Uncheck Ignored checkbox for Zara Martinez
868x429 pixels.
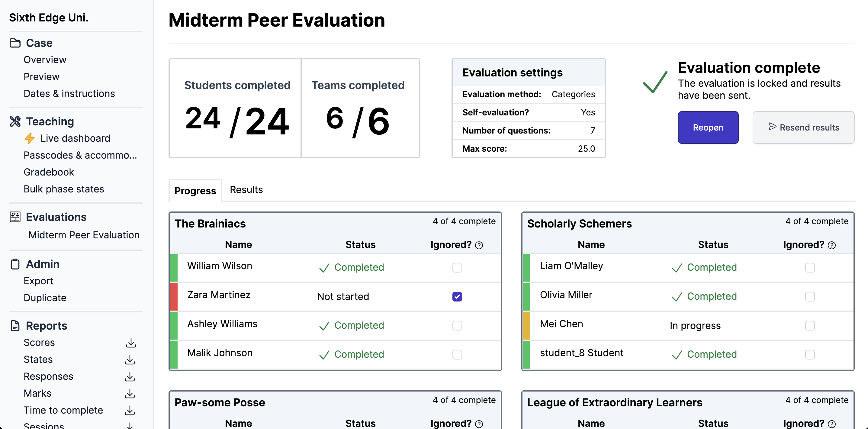(x=457, y=297)
